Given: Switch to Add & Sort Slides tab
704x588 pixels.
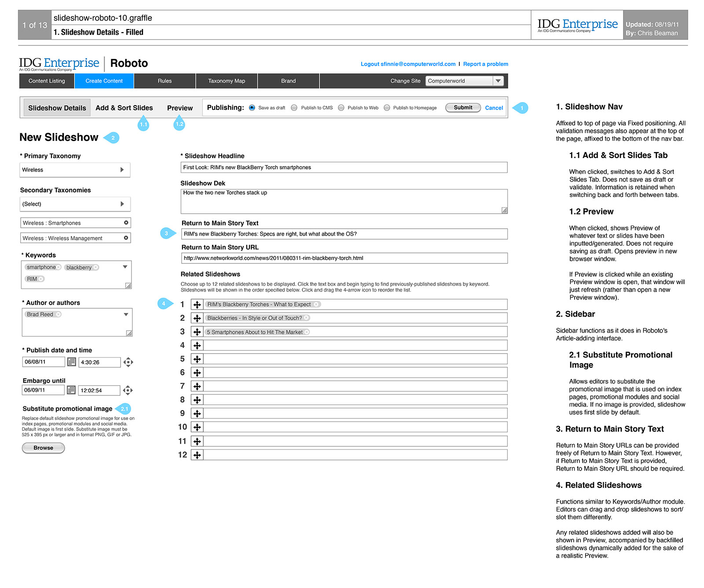Looking at the screenshot, I should click(124, 108).
